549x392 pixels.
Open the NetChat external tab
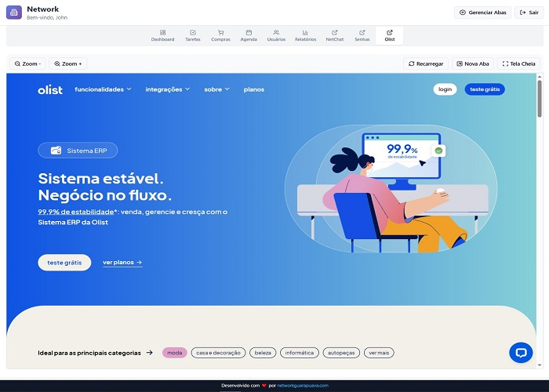335,36
